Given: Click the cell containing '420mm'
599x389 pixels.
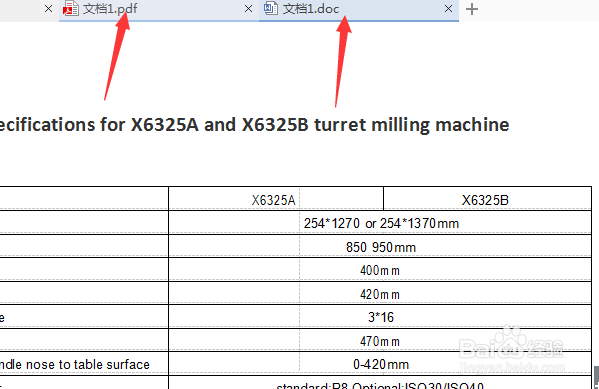Looking at the screenshot, I should (x=380, y=293).
